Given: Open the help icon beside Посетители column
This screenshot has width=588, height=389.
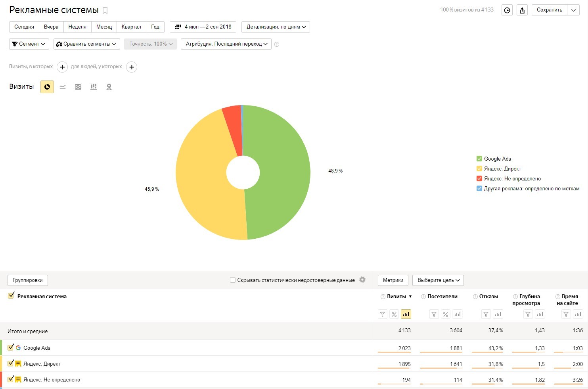Looking at the screenshot, I should [x=423, y=297].
